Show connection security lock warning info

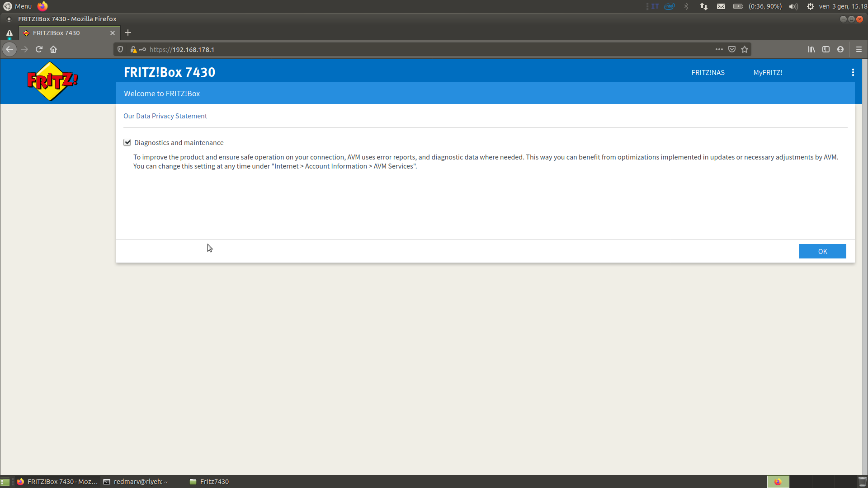pos(133,49)
